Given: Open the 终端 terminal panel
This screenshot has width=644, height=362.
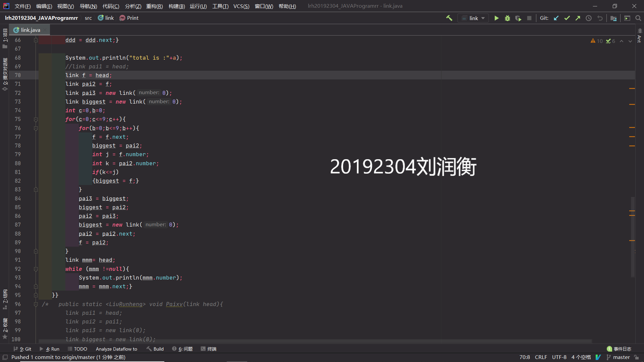Looking at the screenshot, I should pos(208,349).
